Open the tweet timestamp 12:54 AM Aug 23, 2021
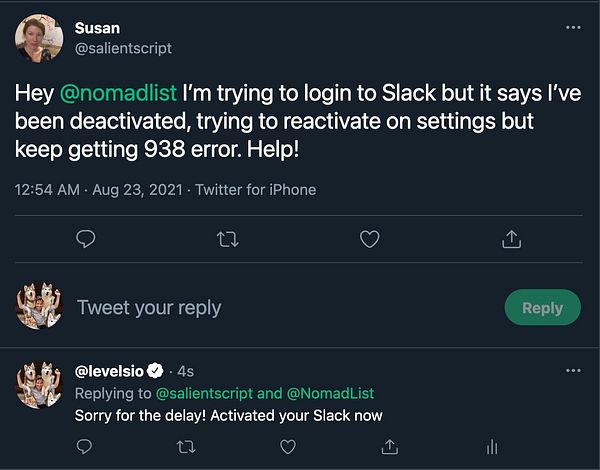This screenshot has width=600, height=470. point(99,190)
